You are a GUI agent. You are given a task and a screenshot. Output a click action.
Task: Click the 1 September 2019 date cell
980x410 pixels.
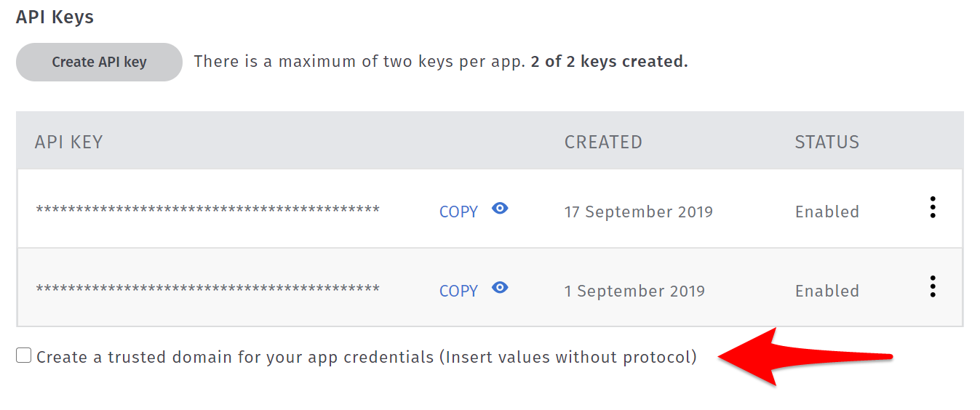click(634, 292)
